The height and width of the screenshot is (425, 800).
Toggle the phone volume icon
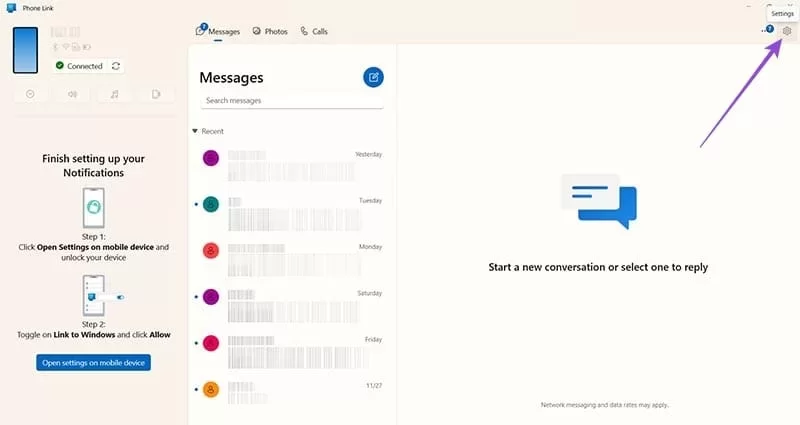point(72,95)
